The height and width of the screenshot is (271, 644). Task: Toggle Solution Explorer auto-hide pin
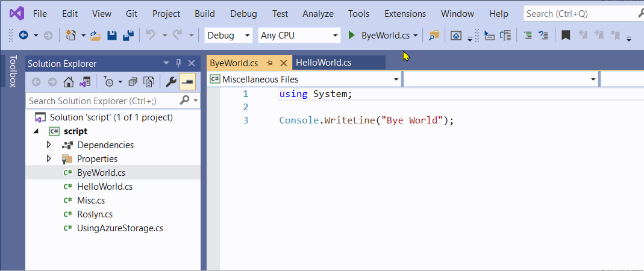(x=179, y=63)
